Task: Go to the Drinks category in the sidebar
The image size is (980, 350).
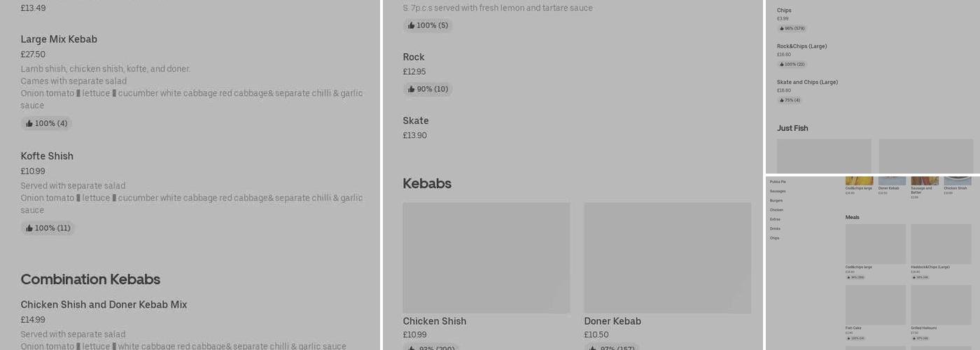Action: tap(775, 229)
